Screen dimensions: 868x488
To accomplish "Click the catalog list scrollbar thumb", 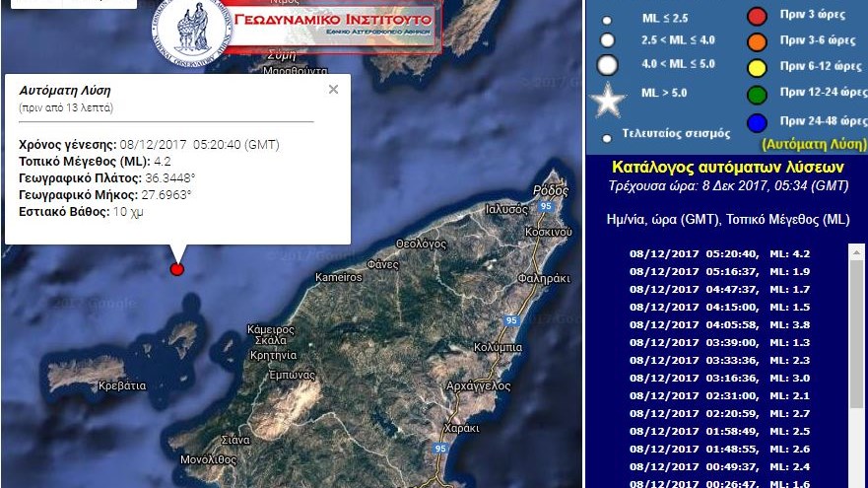I will 856,334.
